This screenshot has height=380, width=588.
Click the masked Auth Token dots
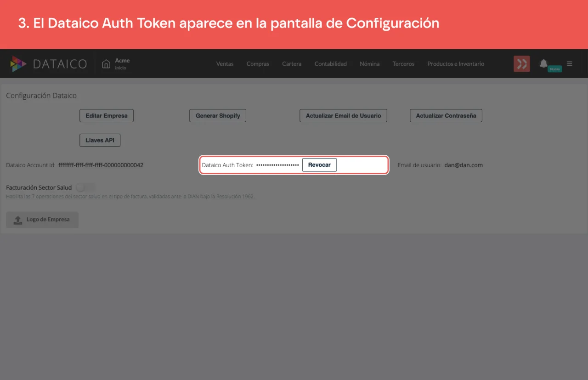tap(277, 165)
